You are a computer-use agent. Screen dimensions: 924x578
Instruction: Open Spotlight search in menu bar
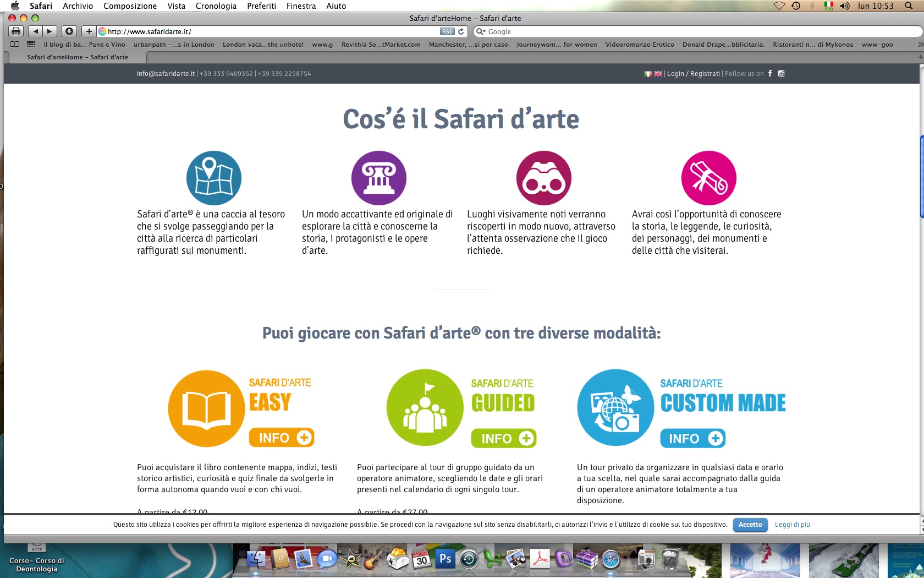(x=909, y=6)
